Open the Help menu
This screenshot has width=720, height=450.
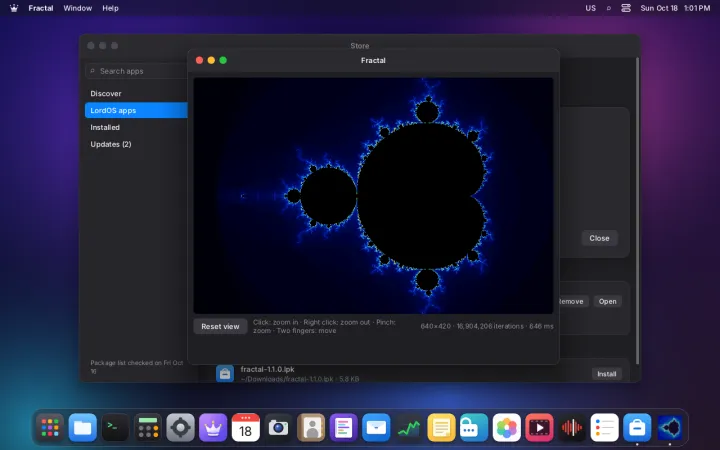click(x=110, y=8)
